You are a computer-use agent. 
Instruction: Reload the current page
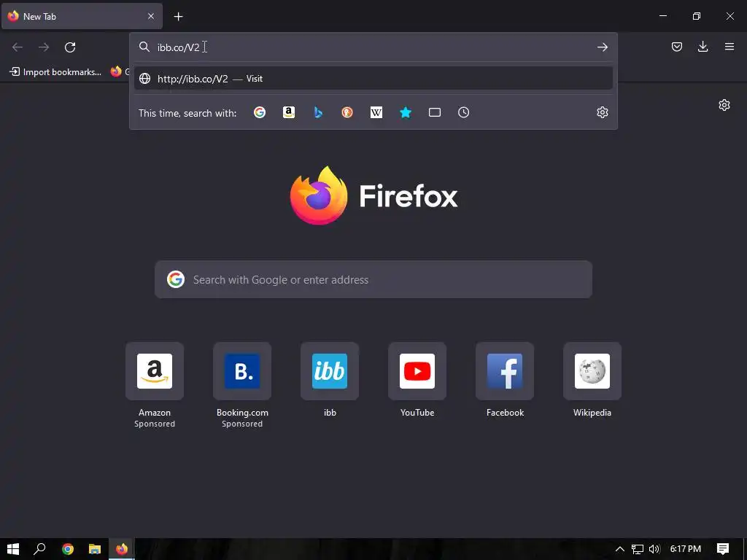pyautogui.click(x=70, y=47)
